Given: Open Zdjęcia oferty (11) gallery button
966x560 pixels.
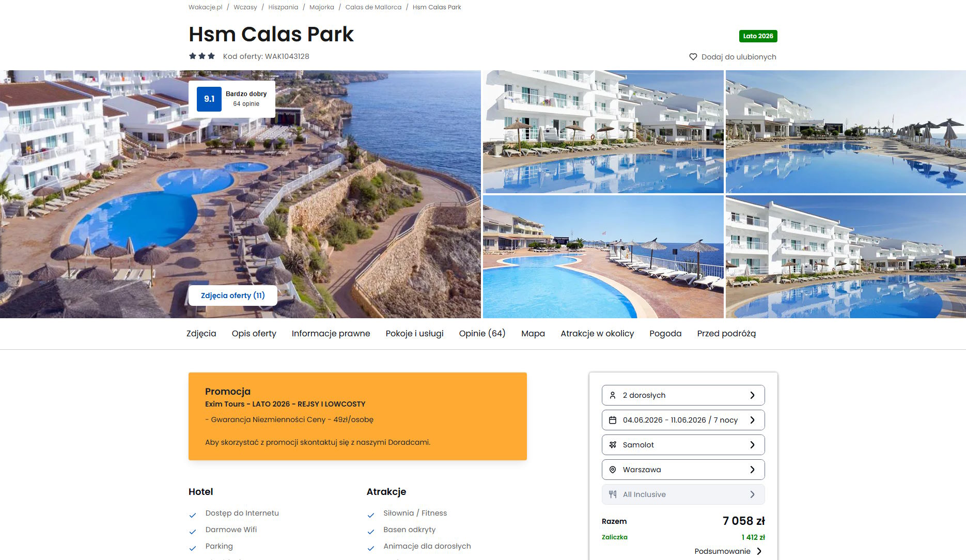Looking at the screenshot, I should [x=232, y=295].
